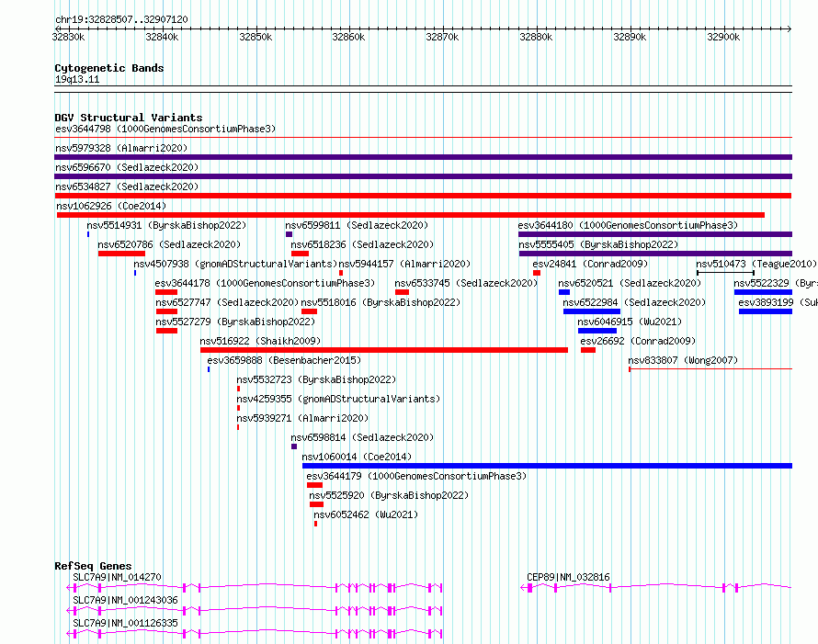This screenshot has width=818, height=644.
Task: Open esv3644180 variant label
Action: click(x=628, y=225)
